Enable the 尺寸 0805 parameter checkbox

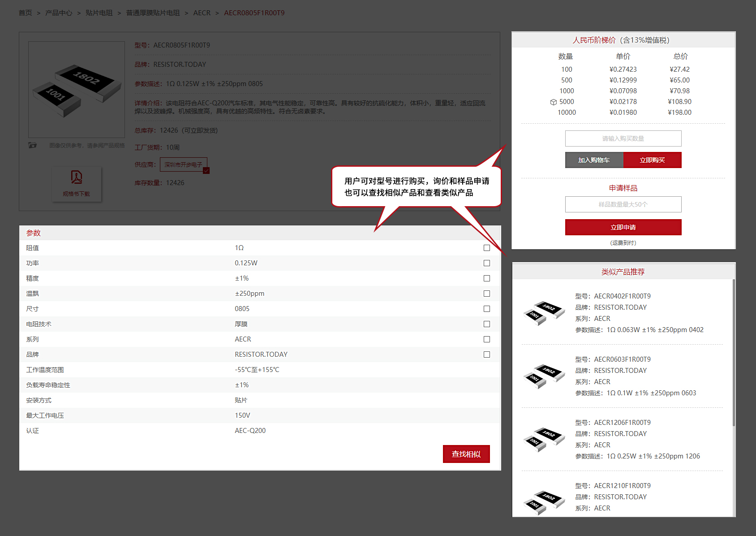point(487,309)
